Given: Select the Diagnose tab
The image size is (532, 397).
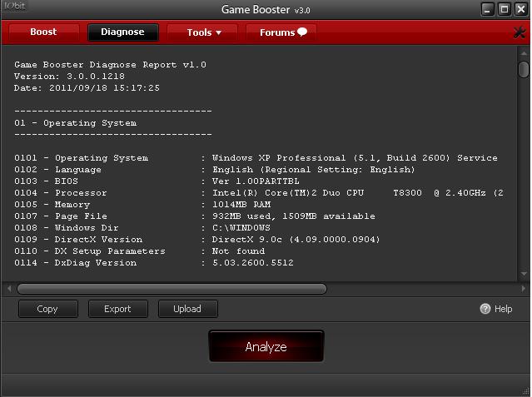Looking at the screenshot, I should click(x=123, y=32).
